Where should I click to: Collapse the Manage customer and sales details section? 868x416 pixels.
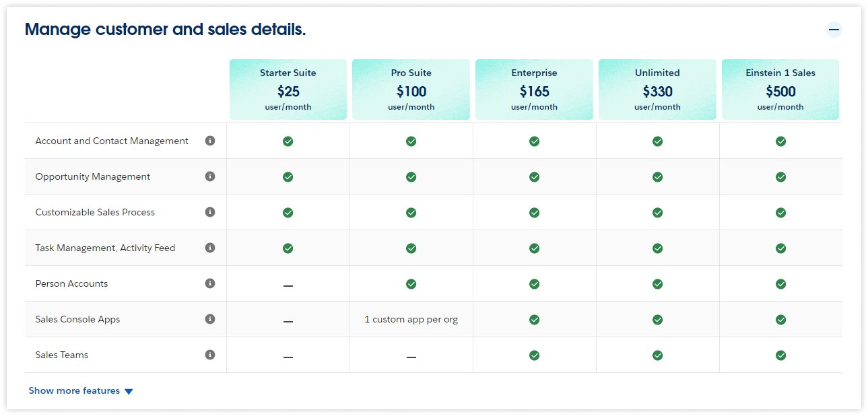pyautogui.click(x=834, y=30)
